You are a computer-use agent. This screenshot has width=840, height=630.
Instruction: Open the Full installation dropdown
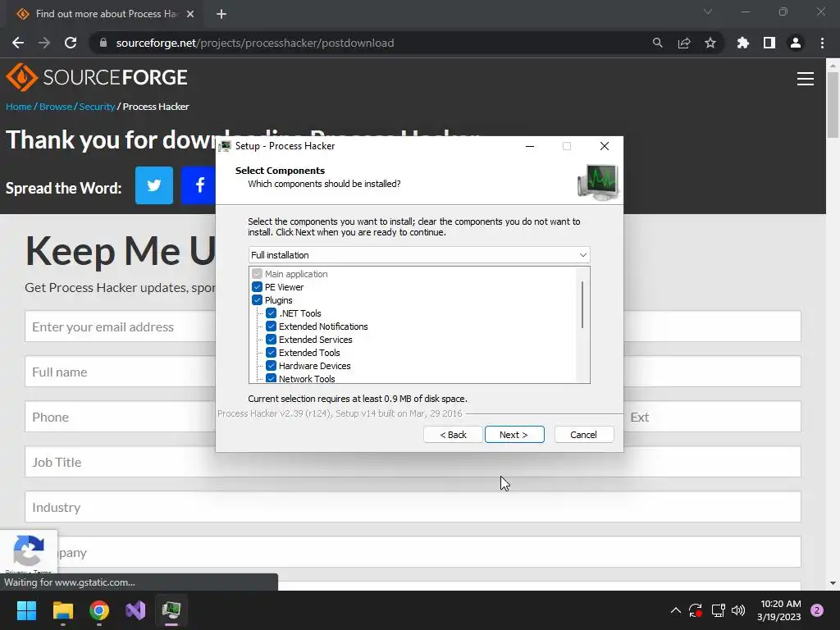tap(419, 255)
